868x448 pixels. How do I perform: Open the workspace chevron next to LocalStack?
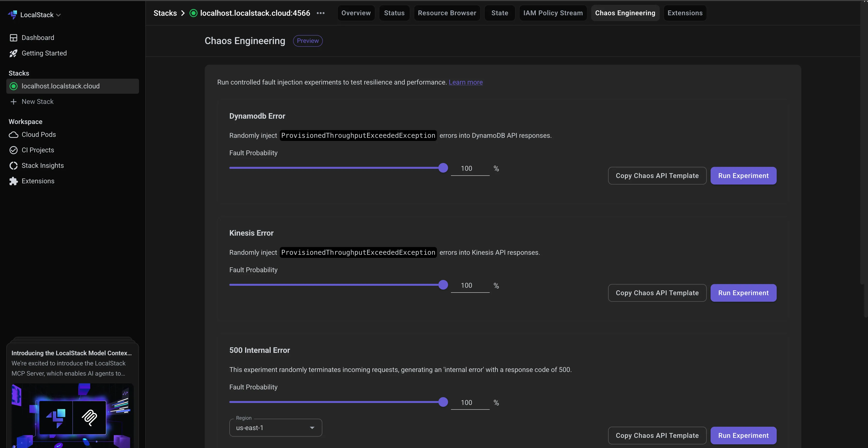click(x=59, y=15)
